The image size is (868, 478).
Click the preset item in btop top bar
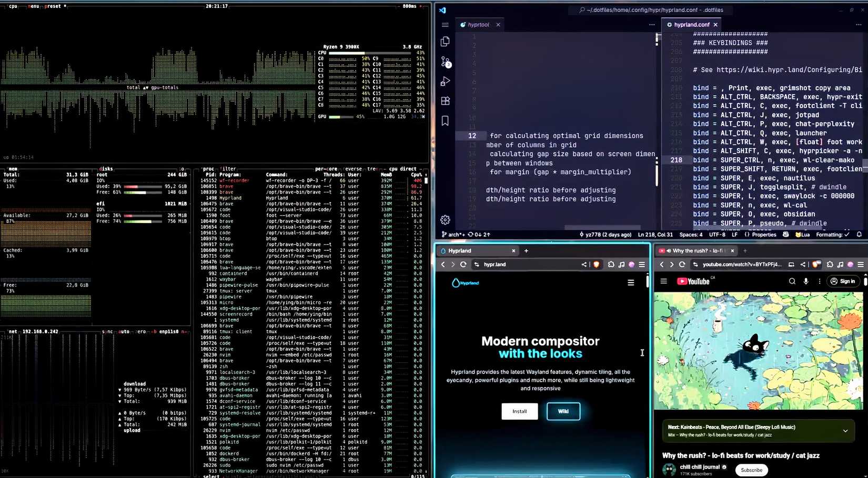pos(55,6)
